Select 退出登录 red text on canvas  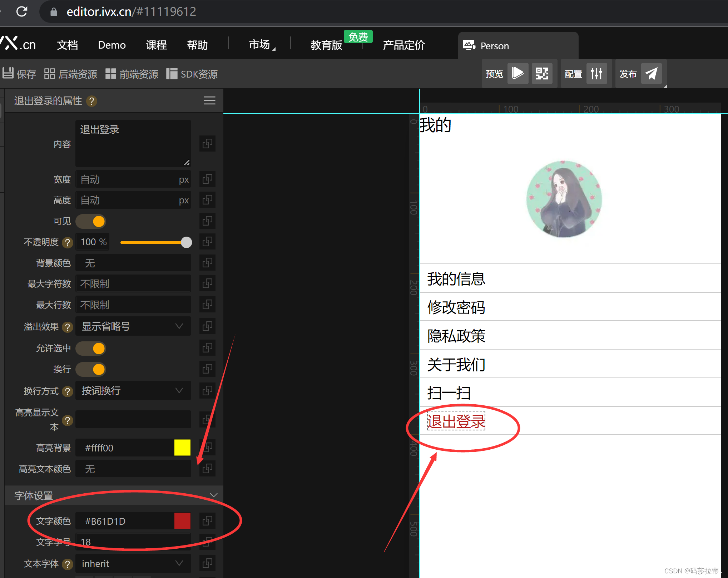coord(456,421)
